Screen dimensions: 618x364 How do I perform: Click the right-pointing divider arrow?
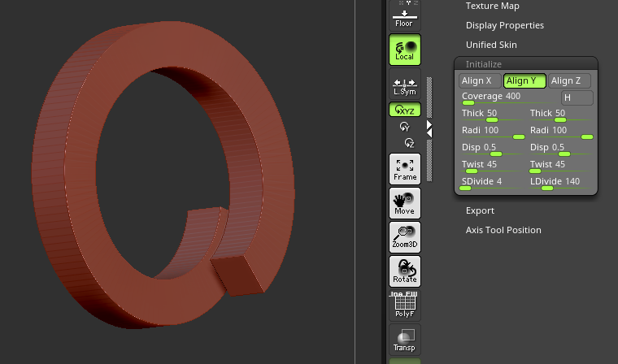[x=429, y=124]
